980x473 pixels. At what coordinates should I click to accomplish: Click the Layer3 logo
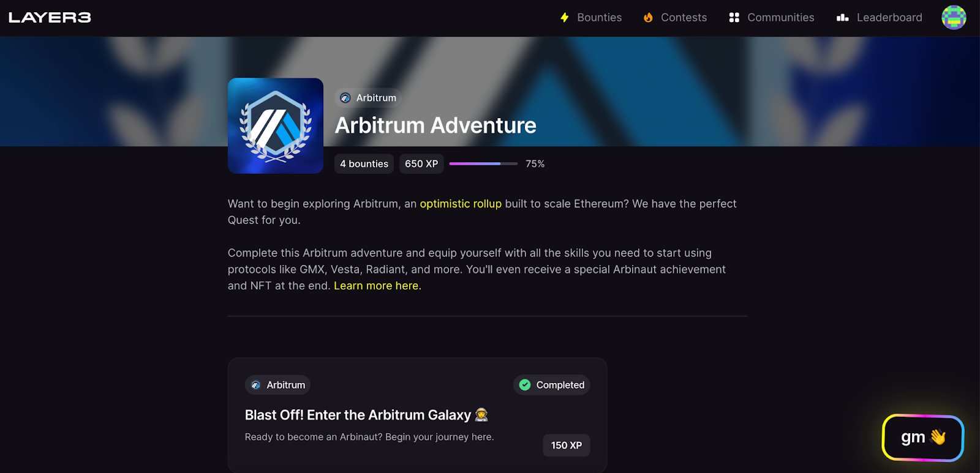pos(50,18)
